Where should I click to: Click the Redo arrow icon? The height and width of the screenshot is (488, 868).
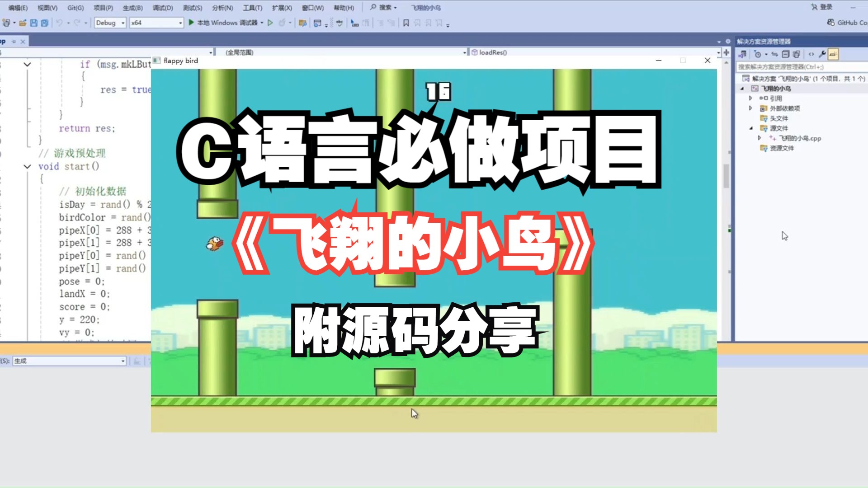[77, 23]
